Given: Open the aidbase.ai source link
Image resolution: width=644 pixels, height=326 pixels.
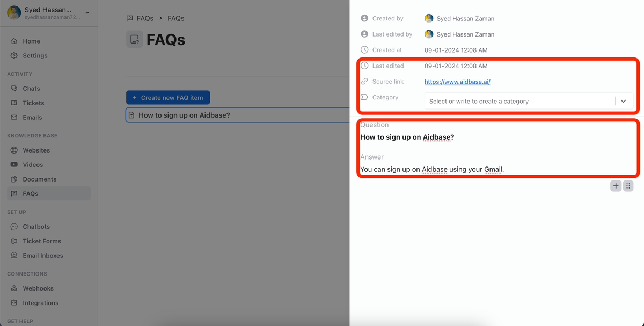Looking at the screenshot, I should pos(457,81).
